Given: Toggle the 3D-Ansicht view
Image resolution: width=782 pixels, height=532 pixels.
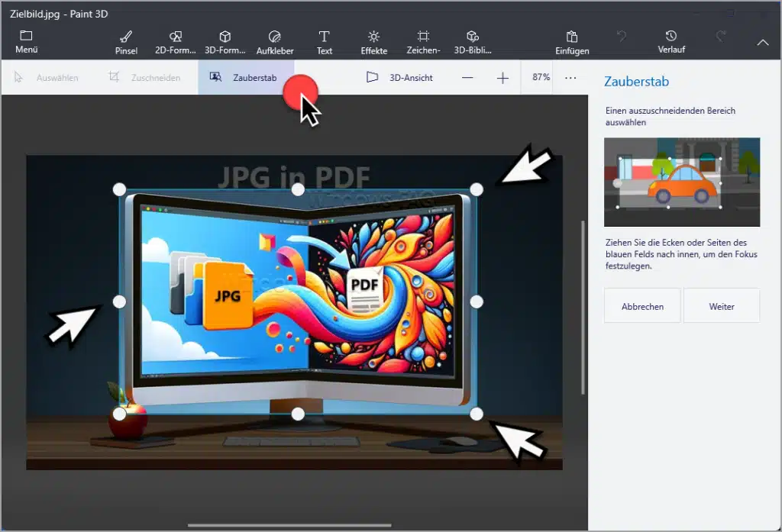Looking at the screenshot, I should click(x=399, y=77).
